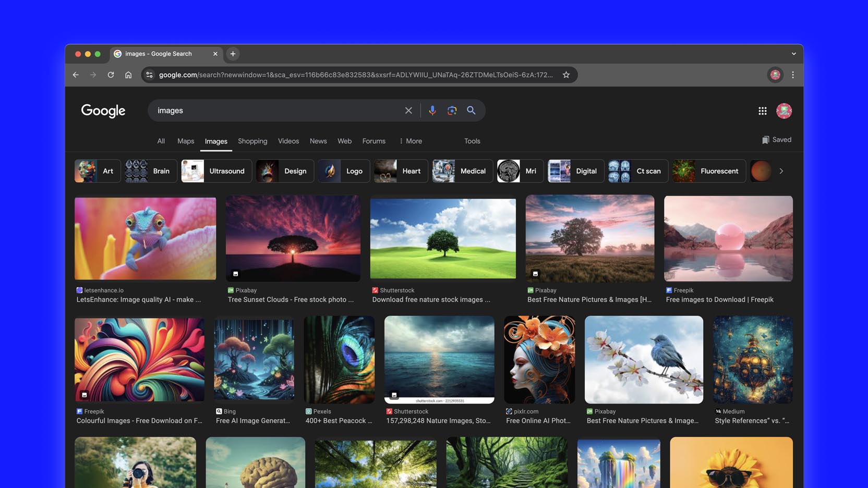Bookmark this page with the star
The image size is (868, 488).
click(x=566, y=75)
